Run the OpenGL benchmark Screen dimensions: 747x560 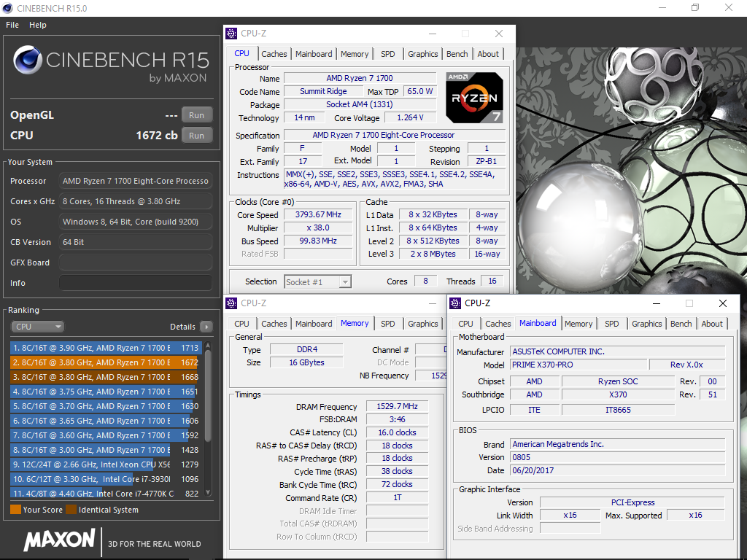pyautogui.click(x=196, y=115)
